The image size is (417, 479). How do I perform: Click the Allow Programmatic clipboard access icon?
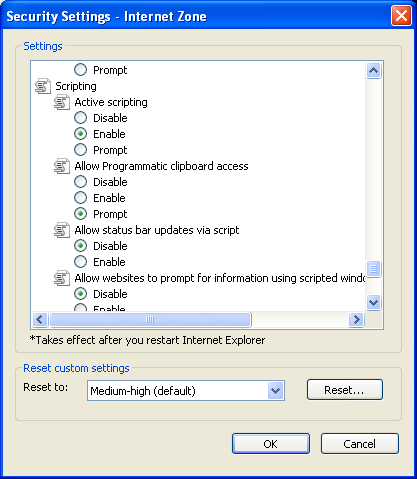(x=62, y=166)
